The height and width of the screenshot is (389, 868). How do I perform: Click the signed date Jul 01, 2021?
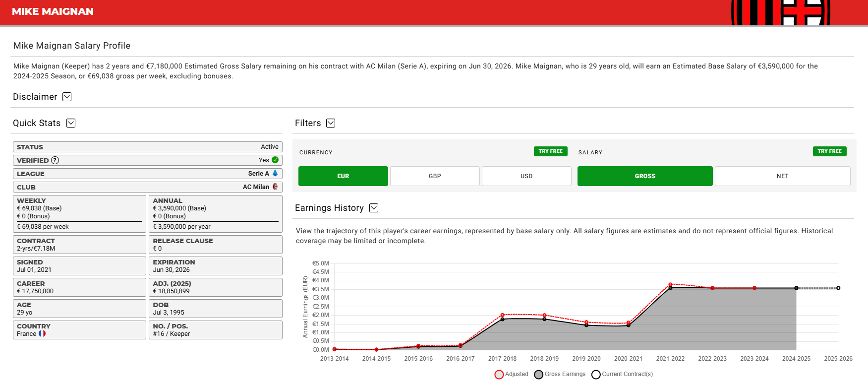pyautogui.click(x=34, y=270)
